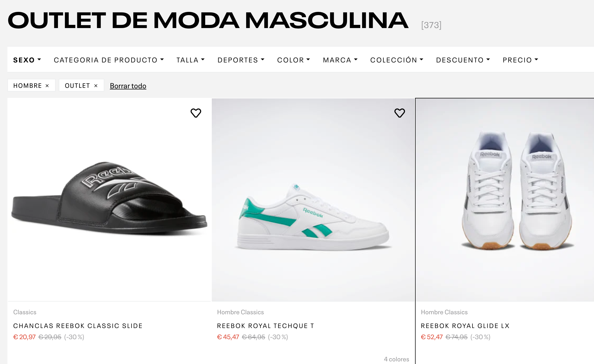Open the TALLA dropdown
This screenshot has width=594, height=364.
pos(190,60)
